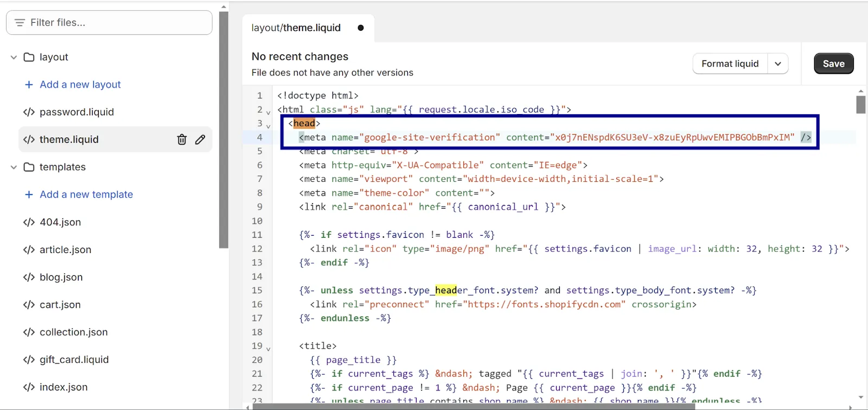The width and height of the screenshot is (868, 410).
Task: Delete theme.liquid using the trash icon
Action: pos(182,140)
